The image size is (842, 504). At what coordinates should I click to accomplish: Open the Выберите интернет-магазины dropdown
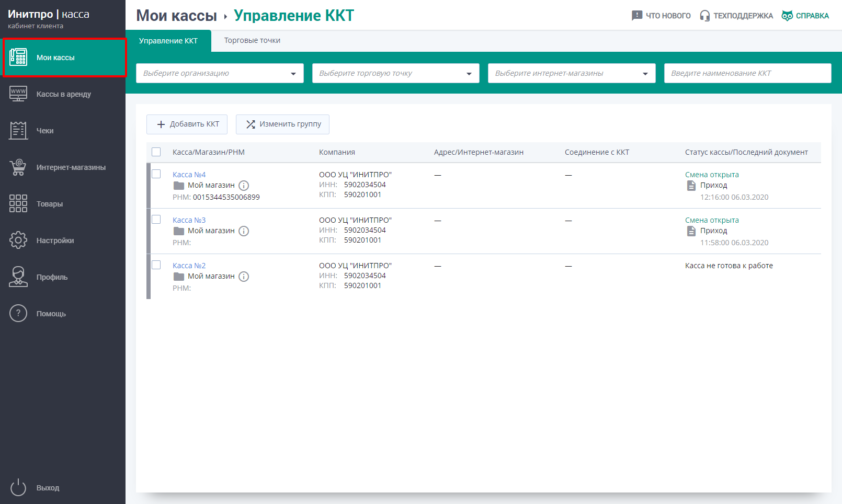[x=572, y=73]
